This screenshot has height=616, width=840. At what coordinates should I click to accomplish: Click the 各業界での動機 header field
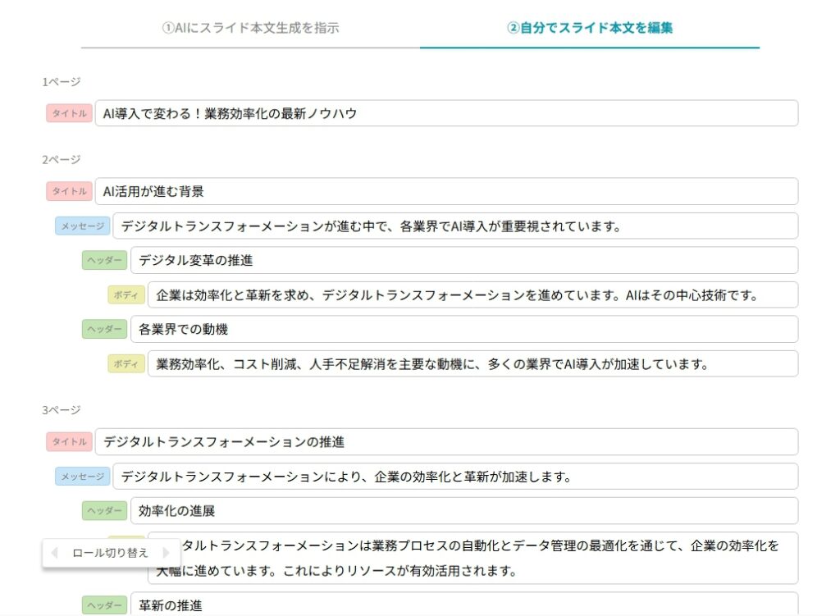463,329
